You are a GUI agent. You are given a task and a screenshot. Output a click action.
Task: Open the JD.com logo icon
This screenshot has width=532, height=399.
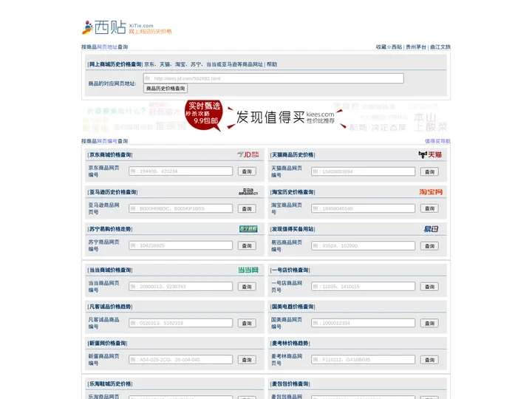point(248,154)
